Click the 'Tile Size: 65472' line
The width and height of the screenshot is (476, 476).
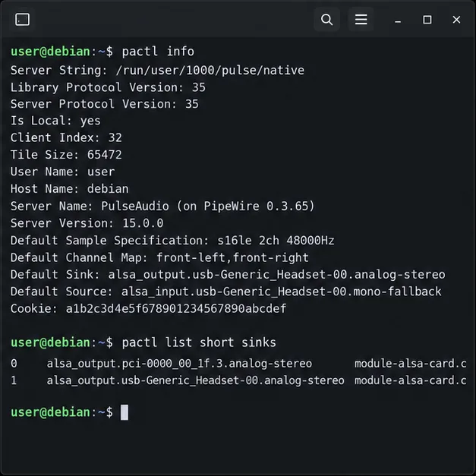pos(66,155)
